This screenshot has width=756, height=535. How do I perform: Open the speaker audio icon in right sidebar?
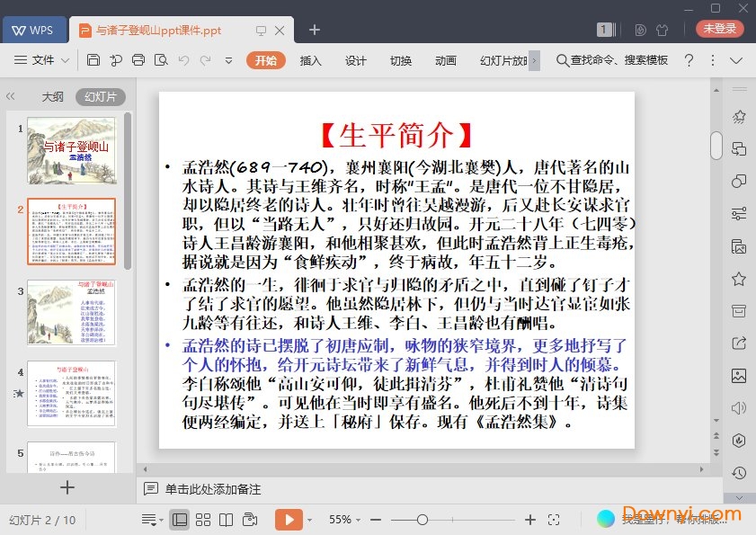(739, 407)
